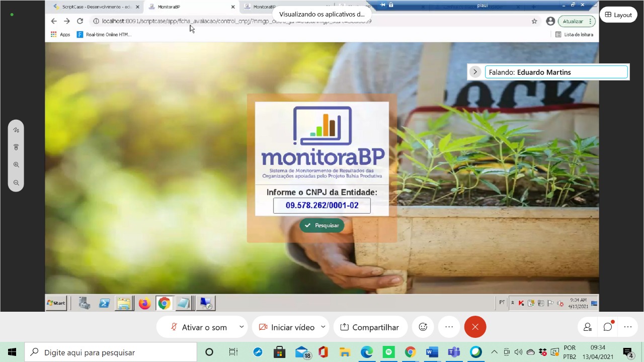The width and height of the screenshot is (644, 362).
Task: Open the participants panel
Action: [587, 327]
